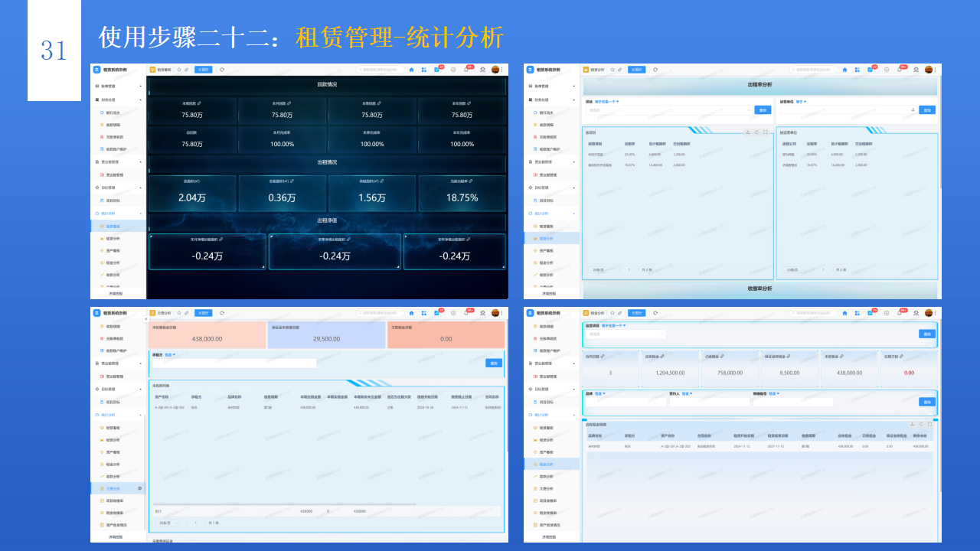Click the star icon to favorite 租赁看板 page

point(178,69)
